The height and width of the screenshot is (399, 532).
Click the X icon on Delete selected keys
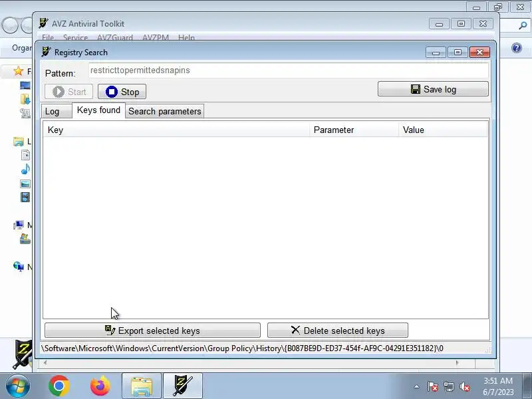point(295,330)
